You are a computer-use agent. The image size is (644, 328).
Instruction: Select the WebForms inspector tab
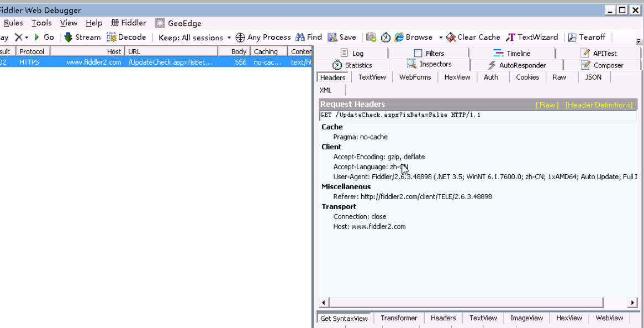[415, 77]
